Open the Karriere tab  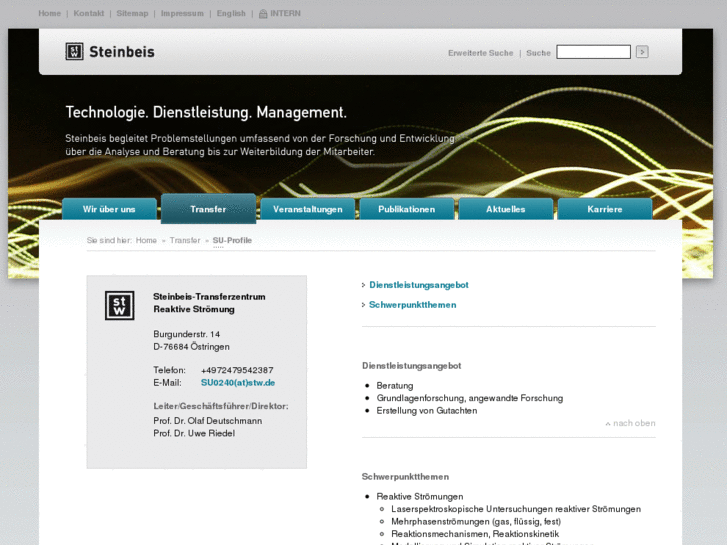(605, 209)
